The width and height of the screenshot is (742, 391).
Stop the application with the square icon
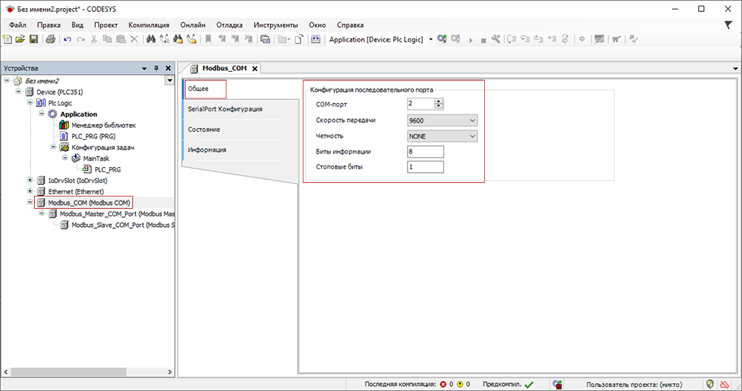click(x=483, y=40)
